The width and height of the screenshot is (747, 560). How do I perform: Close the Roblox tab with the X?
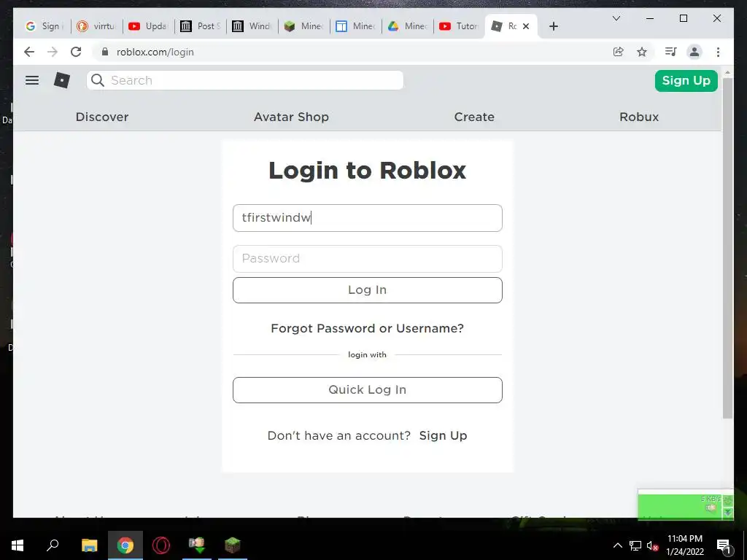point(526,26)
